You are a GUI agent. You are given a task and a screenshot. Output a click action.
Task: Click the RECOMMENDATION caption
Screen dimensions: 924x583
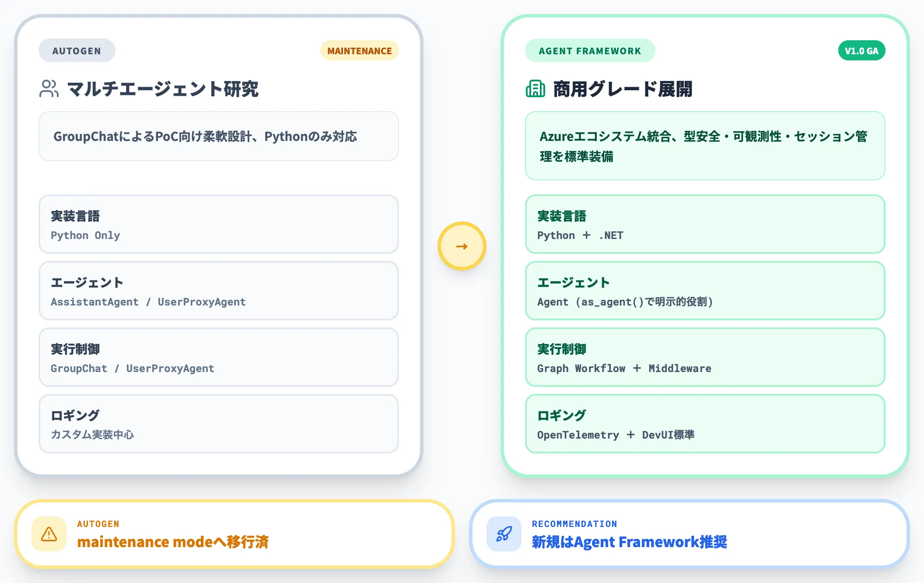coord(574,524)
